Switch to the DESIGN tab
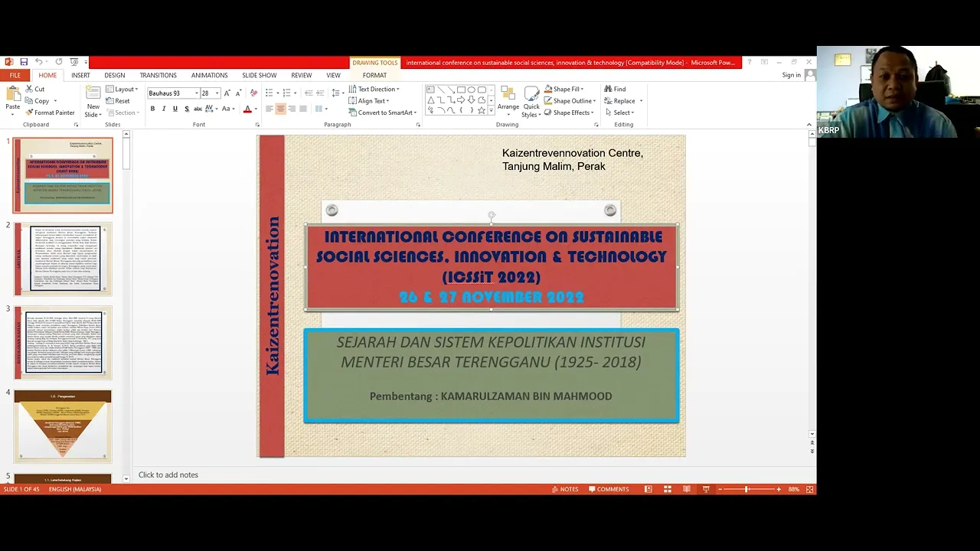The image size is (980, 551). 115,75
